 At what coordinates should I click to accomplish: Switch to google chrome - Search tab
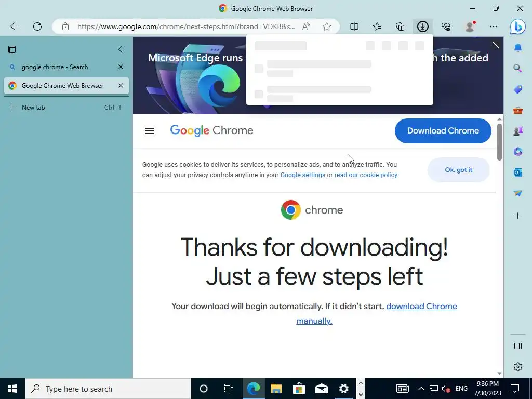[55, 67]
